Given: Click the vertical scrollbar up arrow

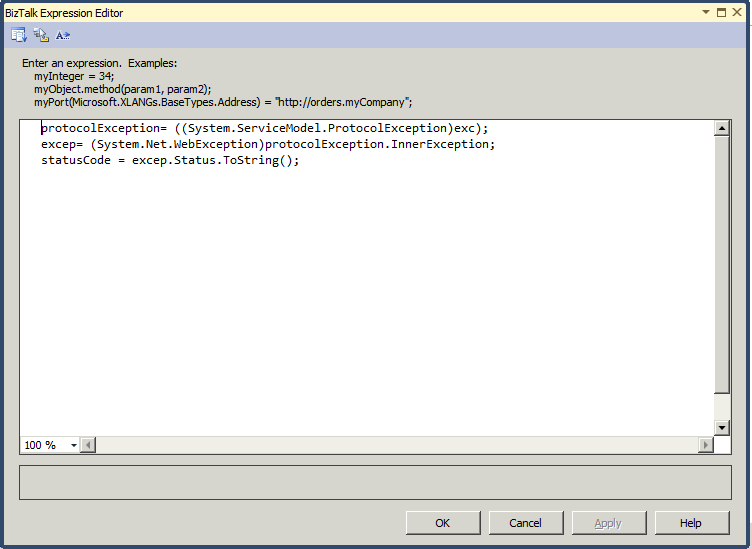Looking at the screenshot, I should (722, 128).
